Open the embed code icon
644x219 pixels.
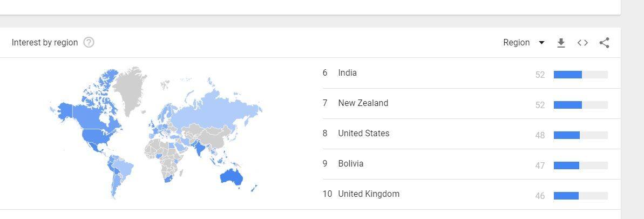point(582,43)
